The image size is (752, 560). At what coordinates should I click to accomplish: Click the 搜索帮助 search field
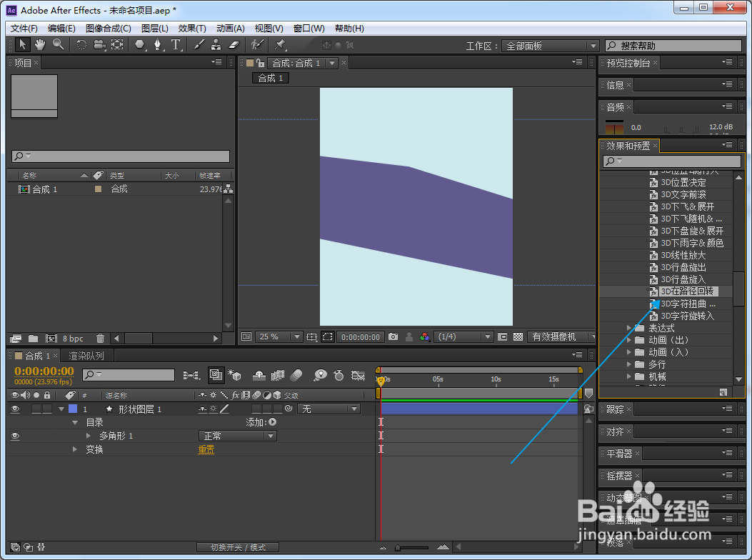click(x=673, y=46)
